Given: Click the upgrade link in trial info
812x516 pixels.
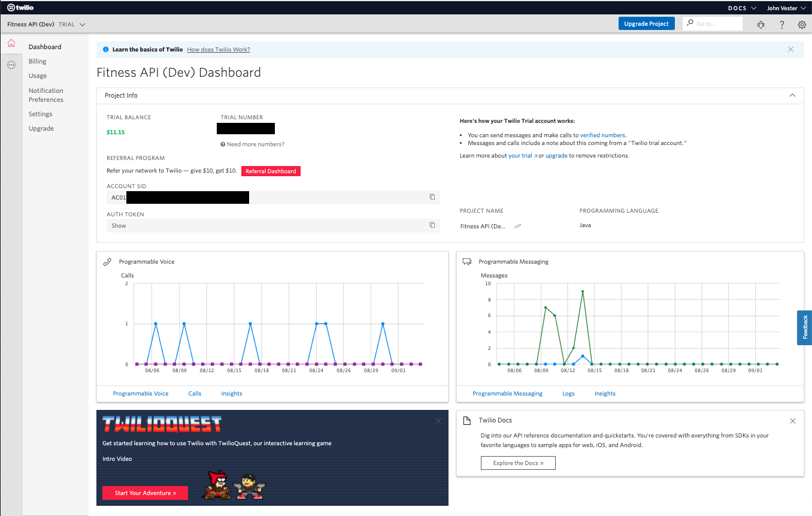Looking at the screenshot, I should (x=556, y=156).
